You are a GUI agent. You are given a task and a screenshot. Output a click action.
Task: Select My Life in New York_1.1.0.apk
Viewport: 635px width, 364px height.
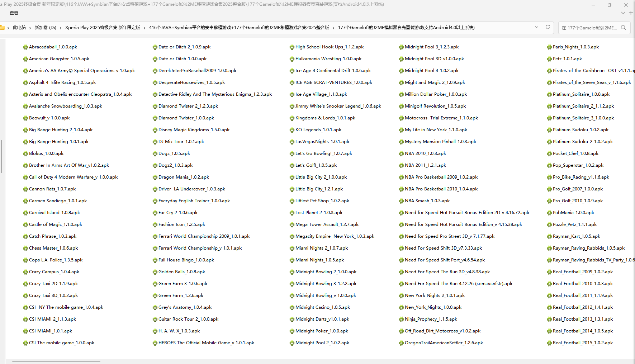click(x=436, y=130)
